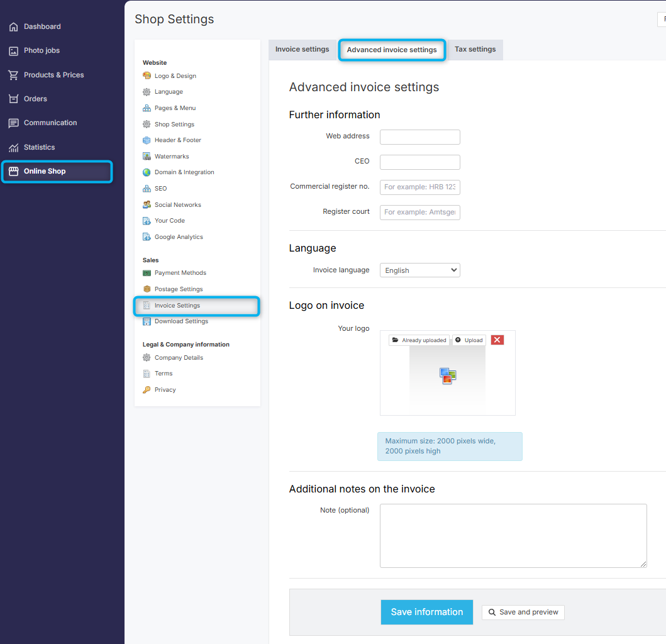Click inside the Note (optional) textarea
The image size is (666, 644).
pos(513,536)
